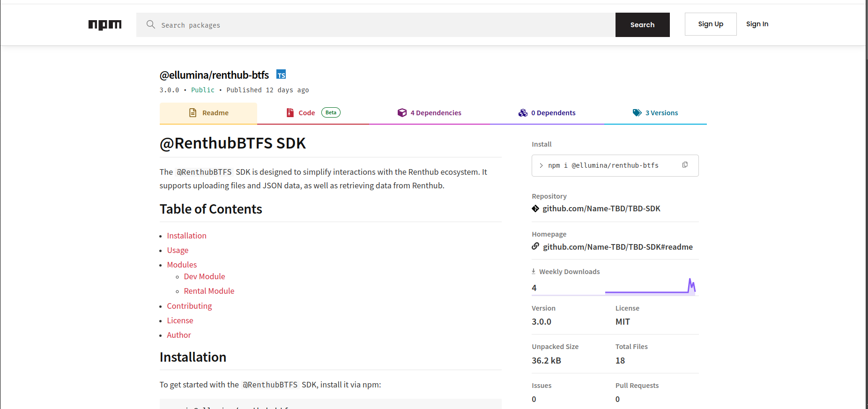Click the TypeScript TS badge icon
The width and height of the screenshot is (868, 409).
(281, 74)
